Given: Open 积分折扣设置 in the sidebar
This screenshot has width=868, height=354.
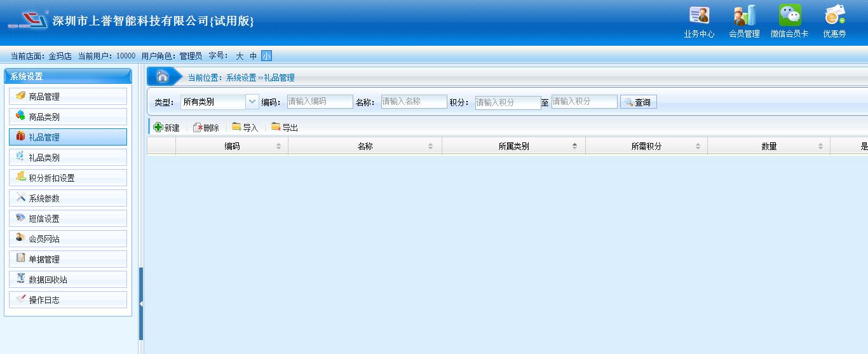Looking at the screenshot, I should pyautogui.click(x=68, y=178).
